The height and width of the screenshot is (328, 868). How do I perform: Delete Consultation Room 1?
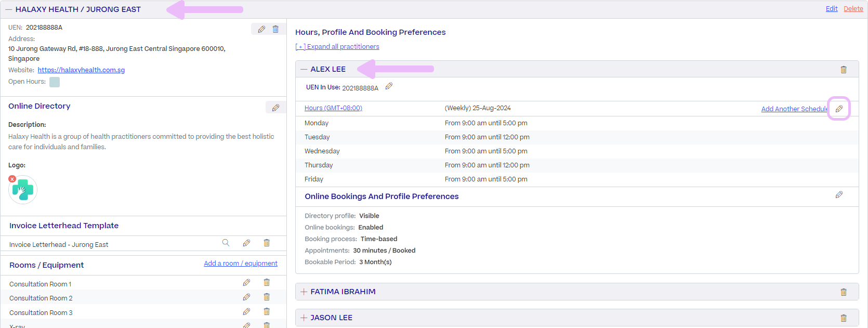click(267, 282)
